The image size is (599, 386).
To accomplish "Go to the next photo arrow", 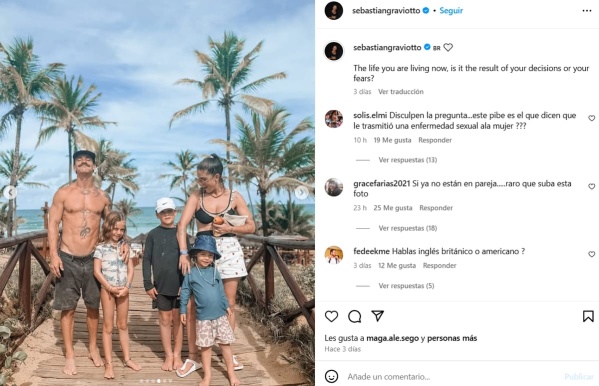I will [301, 192].
